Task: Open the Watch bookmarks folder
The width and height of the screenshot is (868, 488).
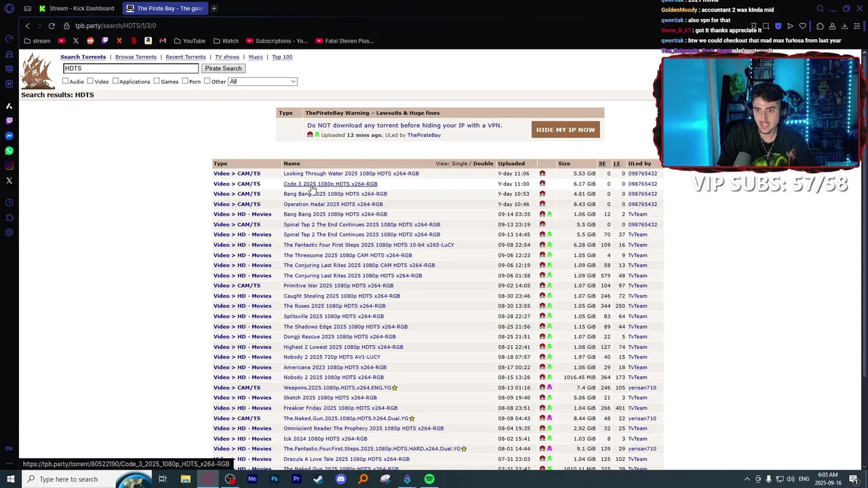Action: click(x=226, y=41)
